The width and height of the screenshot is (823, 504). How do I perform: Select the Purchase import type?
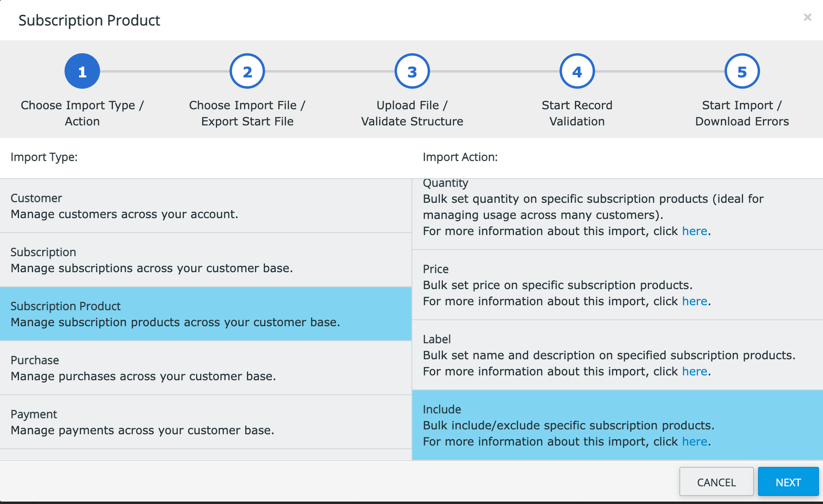pyautogui.click(x=206, y=368)
